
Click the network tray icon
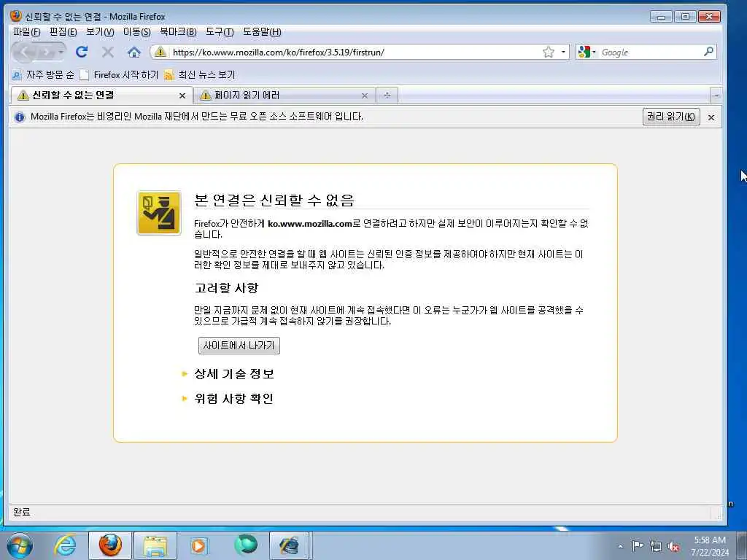click(x=656, y=546)
